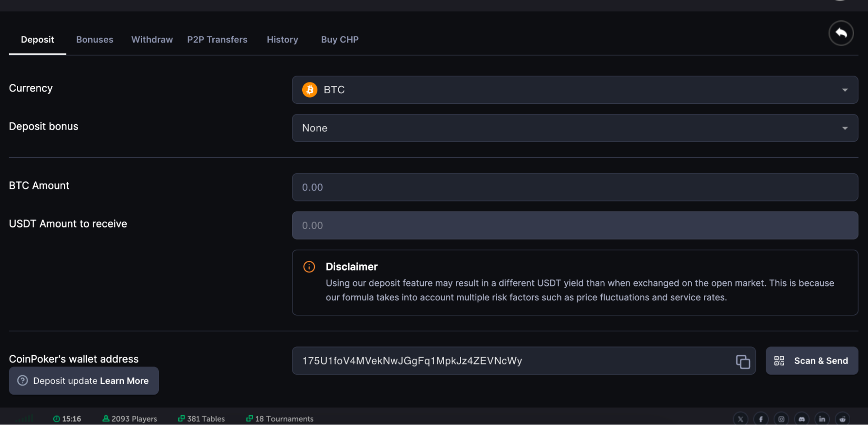
Task: Switch to the Deposit tab
Action: [x=37, y=40]
